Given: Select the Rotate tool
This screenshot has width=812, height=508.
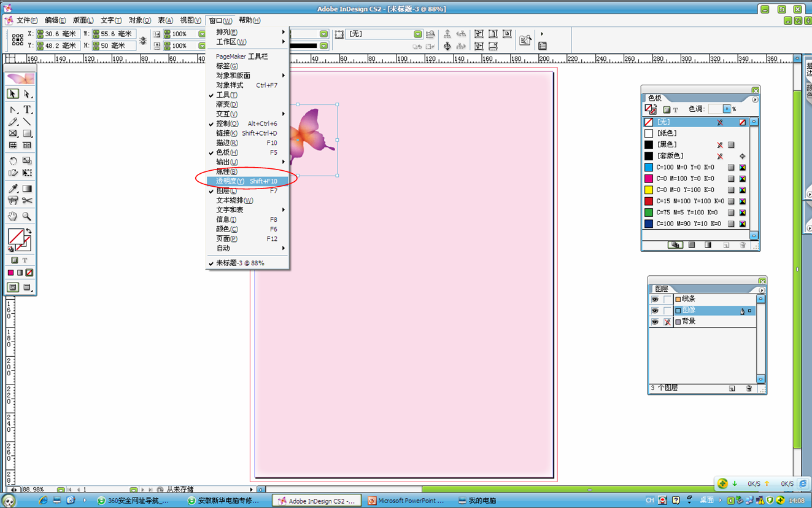Looking at the screenshot, I should click(x=13, y=161).
